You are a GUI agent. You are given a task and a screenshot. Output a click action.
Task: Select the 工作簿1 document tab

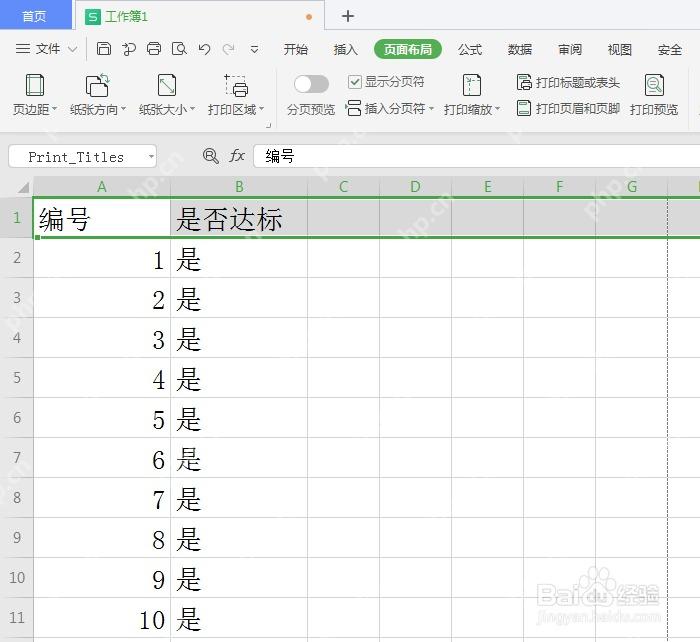tap(200, 17)
